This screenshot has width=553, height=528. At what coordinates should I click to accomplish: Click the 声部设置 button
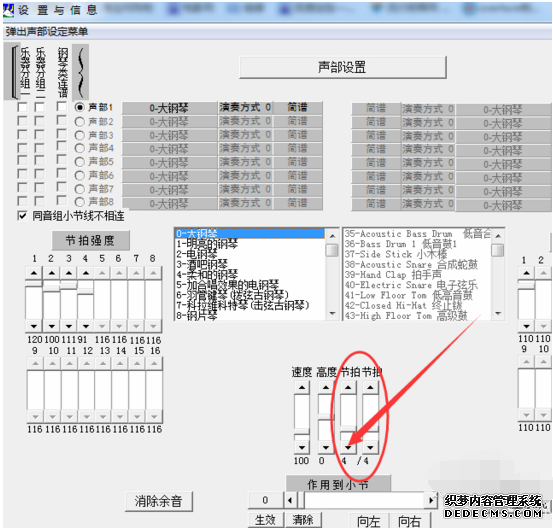coord(342,67)
